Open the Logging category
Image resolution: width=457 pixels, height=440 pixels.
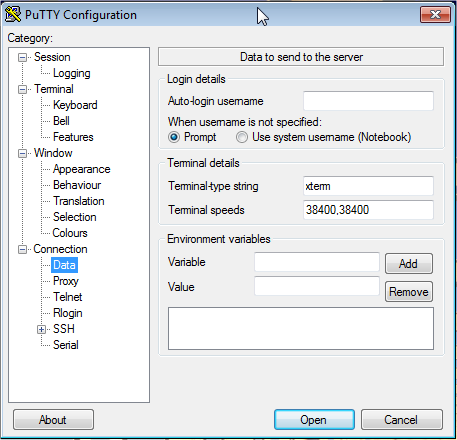(72, 73)
